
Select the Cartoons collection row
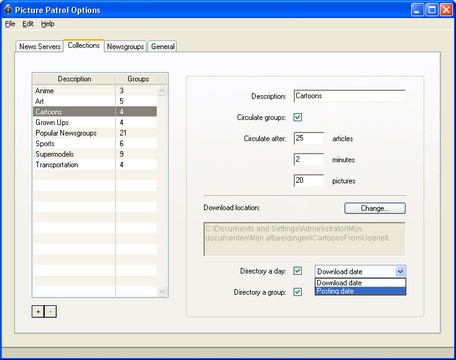[x=95, y=112]
